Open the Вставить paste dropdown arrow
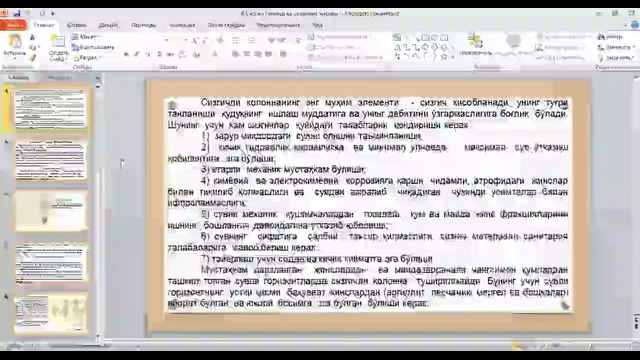The image size is (640, 360). point(15,58)
